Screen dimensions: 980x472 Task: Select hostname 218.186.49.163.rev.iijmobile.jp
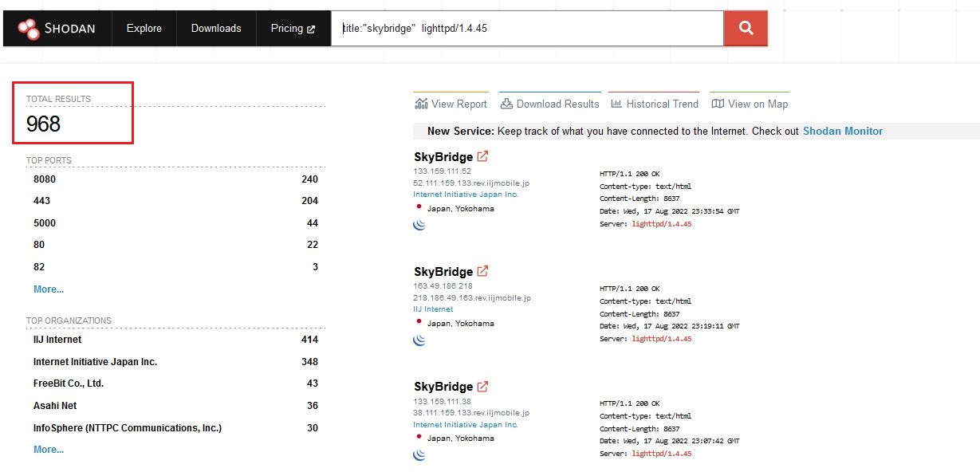(472, 298)
